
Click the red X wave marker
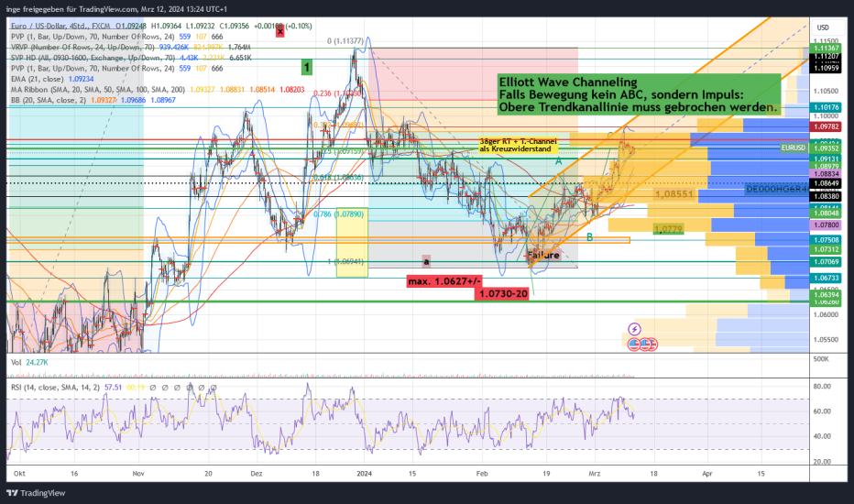[280, 30]
